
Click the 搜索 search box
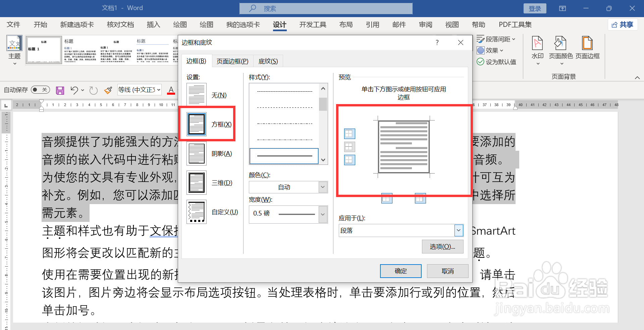click(326, 8)
